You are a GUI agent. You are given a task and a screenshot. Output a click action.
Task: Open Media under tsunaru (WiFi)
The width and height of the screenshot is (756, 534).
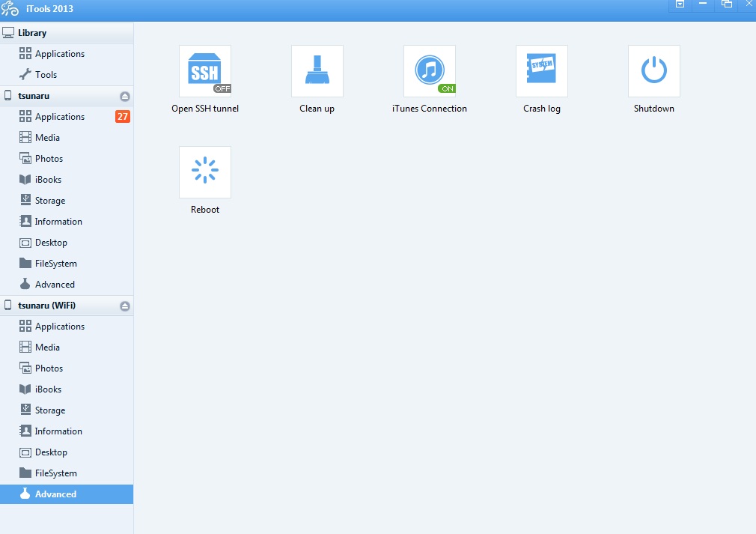pyautogui.click(x=67, y=348)
